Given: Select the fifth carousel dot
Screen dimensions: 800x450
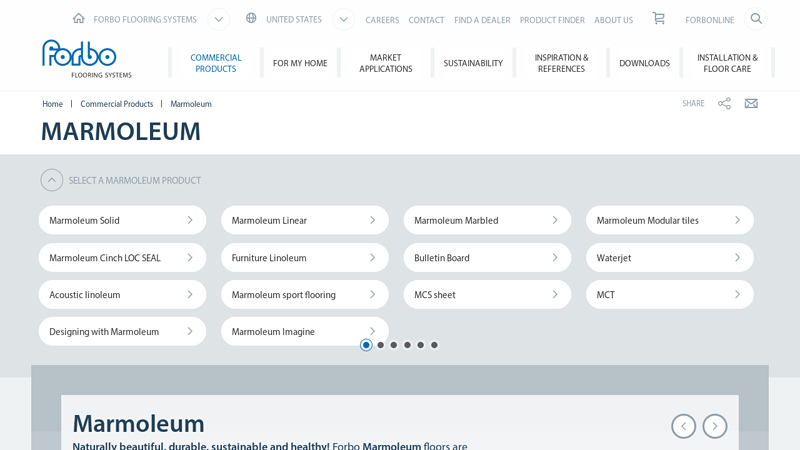Looking at the screenshot, I should tap(420, 345).
